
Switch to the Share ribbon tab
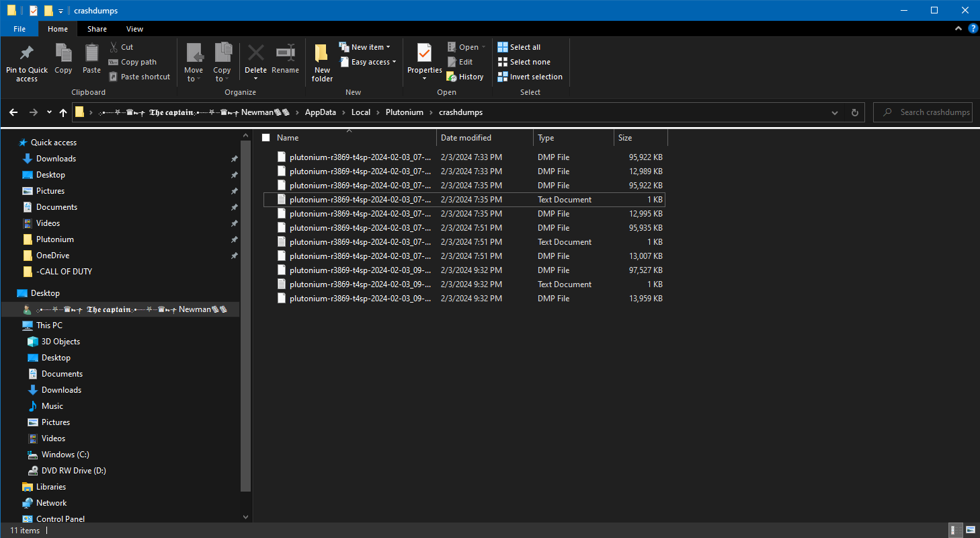pos(97,29)
